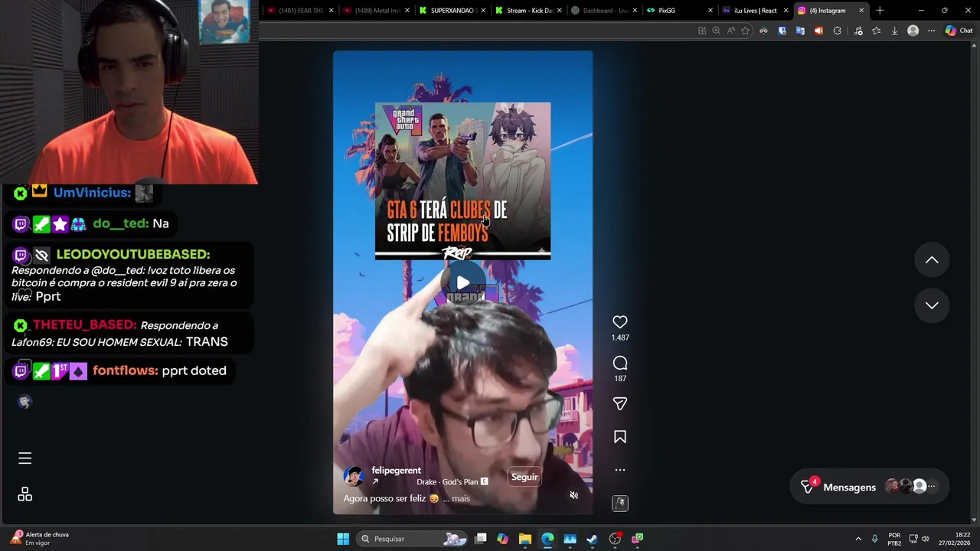The height and width of the screenshot is (551, 980).
Task: Click felipegerent profile avatar
Action: (354, 476)
